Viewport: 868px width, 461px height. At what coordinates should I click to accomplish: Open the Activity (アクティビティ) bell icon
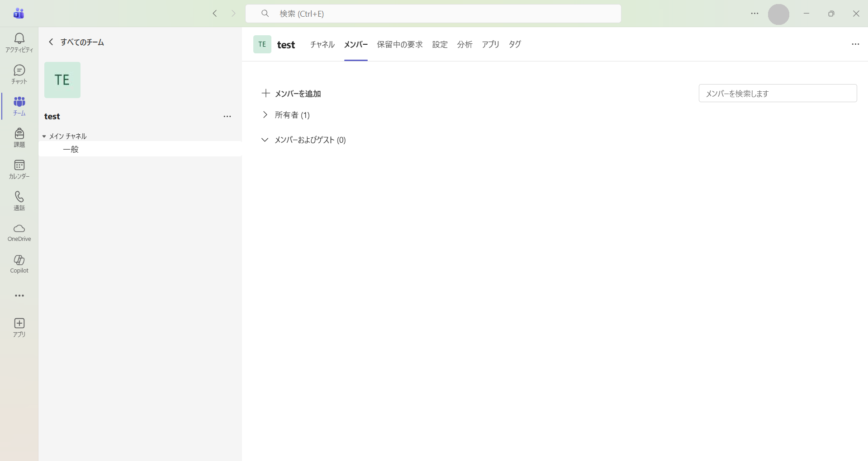19,42
